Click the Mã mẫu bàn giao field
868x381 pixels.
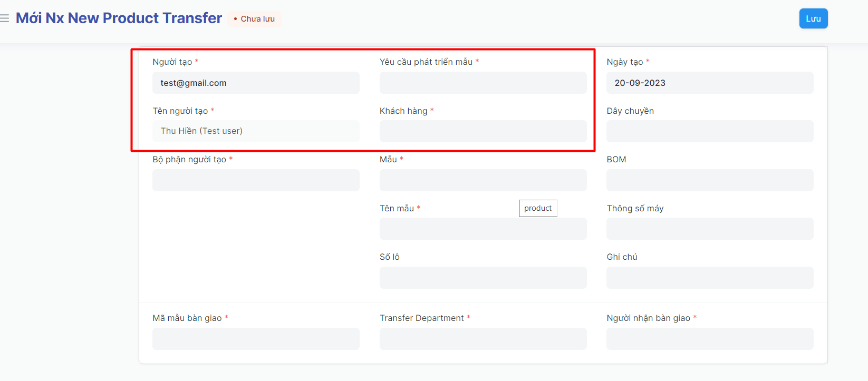click(x=256, y=339)
